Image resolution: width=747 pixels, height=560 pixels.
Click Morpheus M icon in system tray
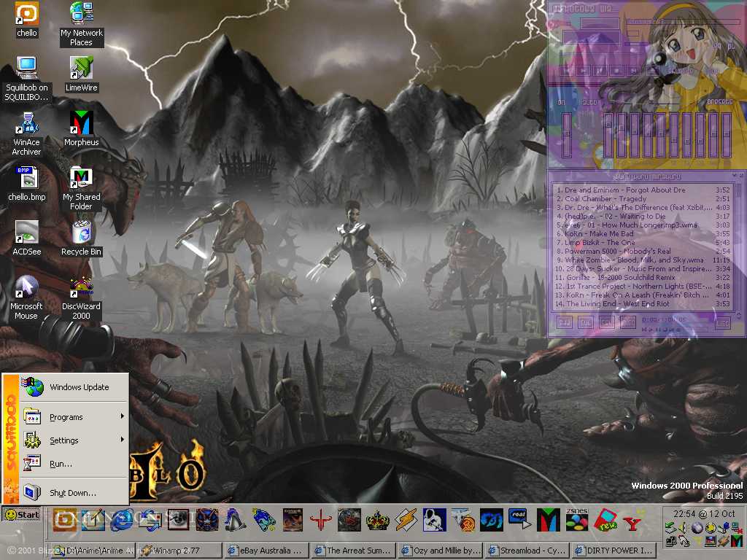[x=737, y=540]
